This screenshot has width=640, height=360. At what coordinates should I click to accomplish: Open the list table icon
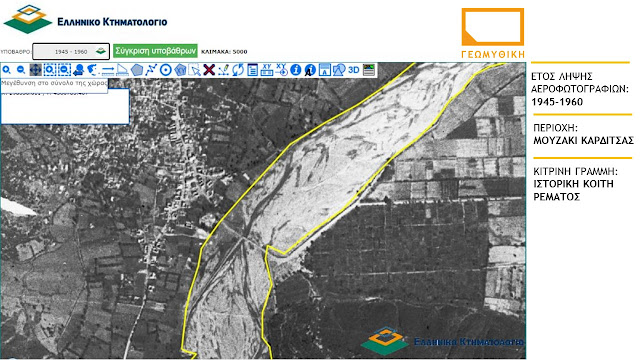point(252,70)
